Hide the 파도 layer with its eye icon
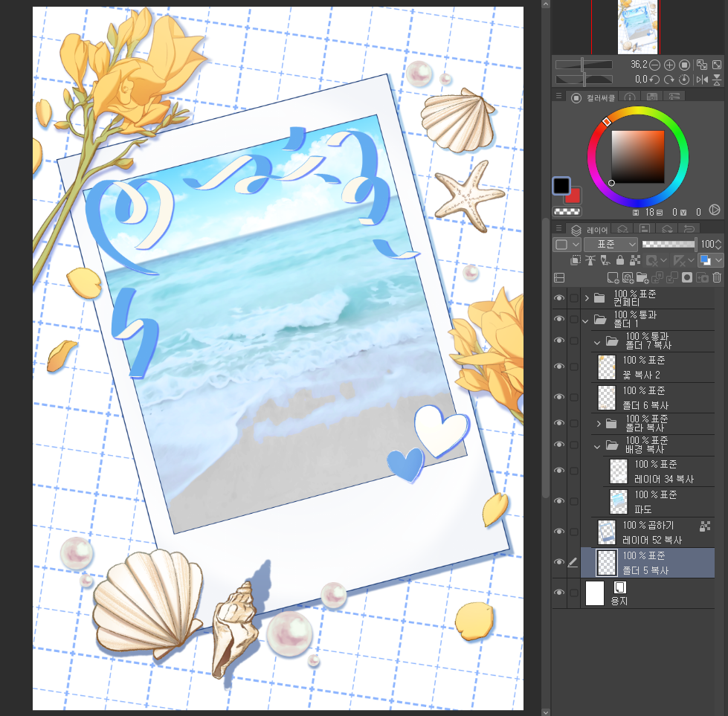 [x=559, y=500]
